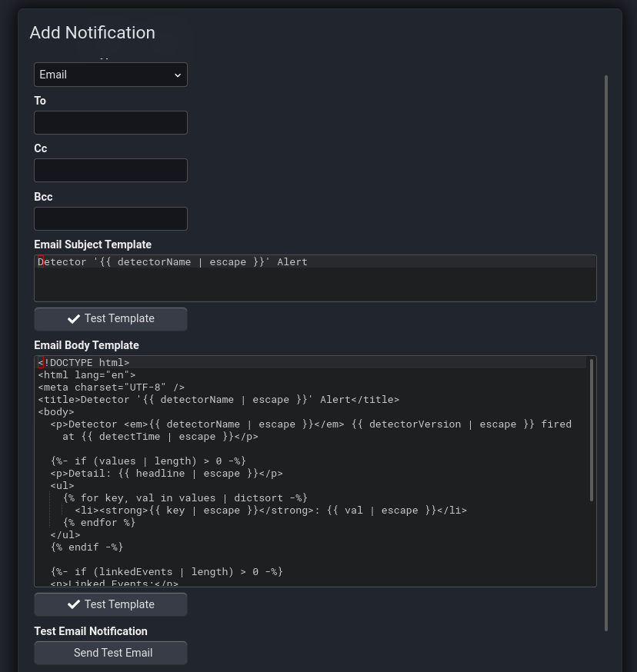This screenshot has height=672, width=637.
Task: Click the Email Body Template editor scrollbar
Action: (x=591, y=431)
